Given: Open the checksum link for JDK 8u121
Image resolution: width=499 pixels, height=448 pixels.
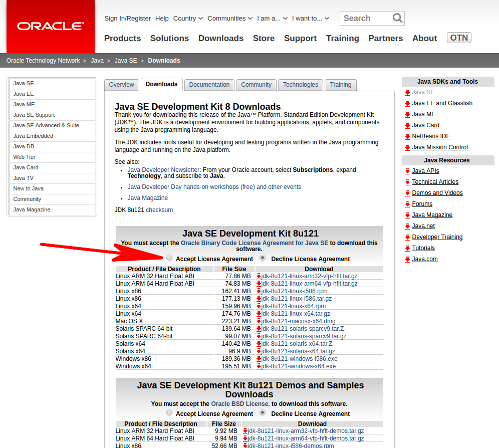Looking at the screenshot, I should [x=159, y=210].
